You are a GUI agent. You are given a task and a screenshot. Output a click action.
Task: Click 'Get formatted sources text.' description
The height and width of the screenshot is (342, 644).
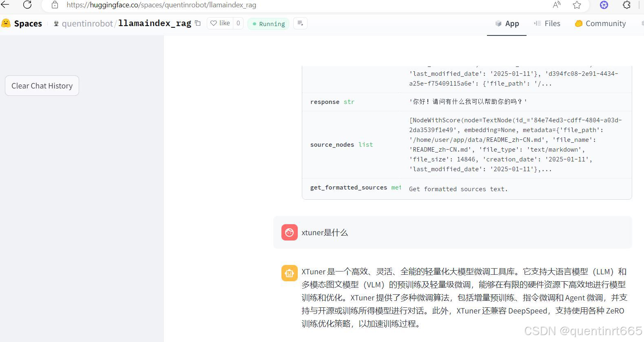pyautogui.click(x=458, y=189)
